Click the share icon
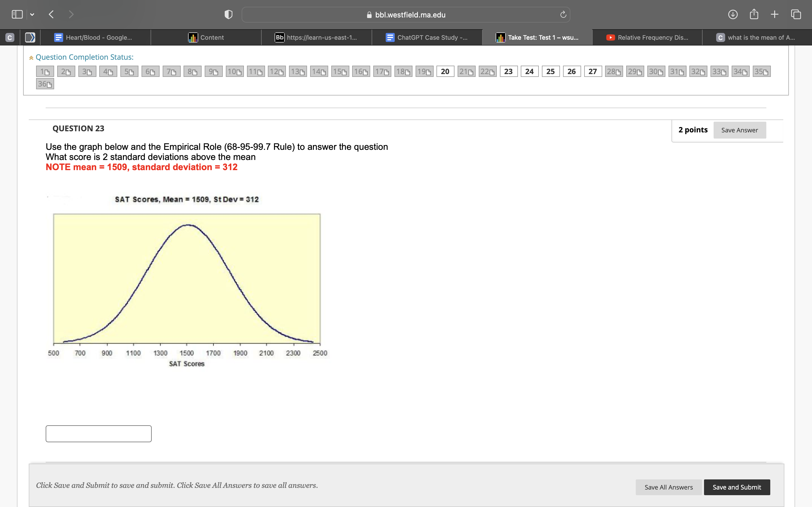 click(754, 14)
